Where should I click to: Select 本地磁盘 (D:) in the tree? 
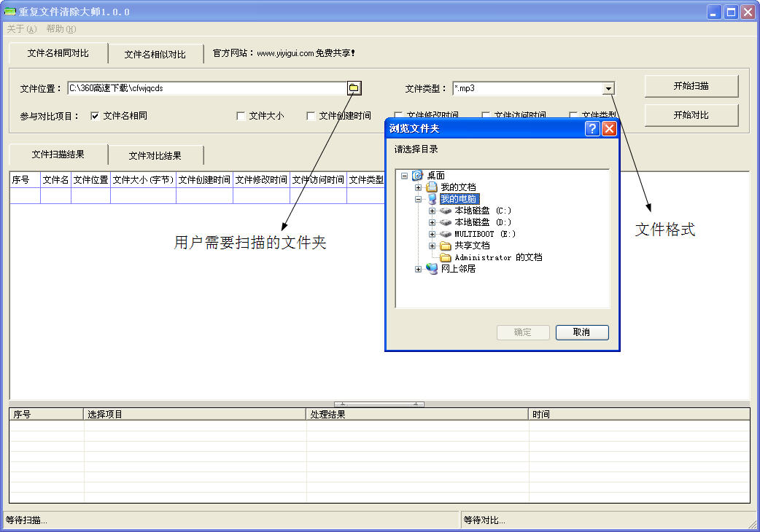483,222
